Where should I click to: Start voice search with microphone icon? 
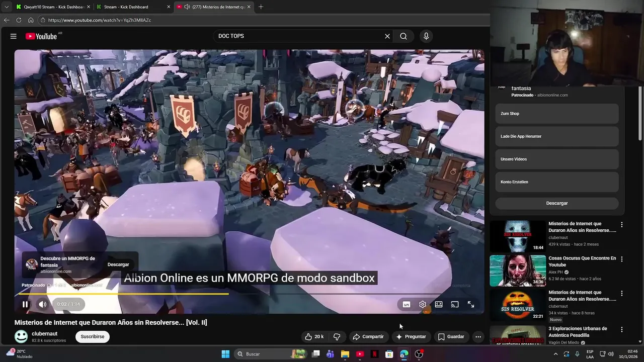[426, 36]
